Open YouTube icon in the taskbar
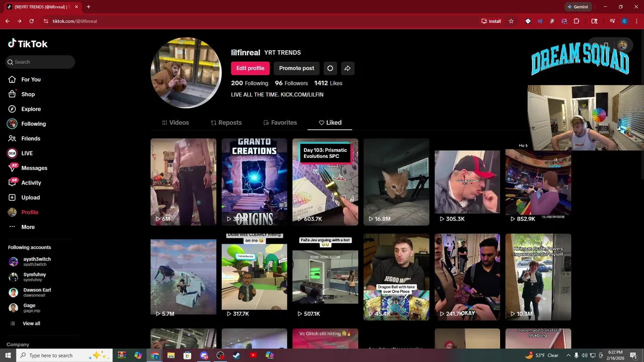Screen dimensions: 644x362 click(253, 355)
